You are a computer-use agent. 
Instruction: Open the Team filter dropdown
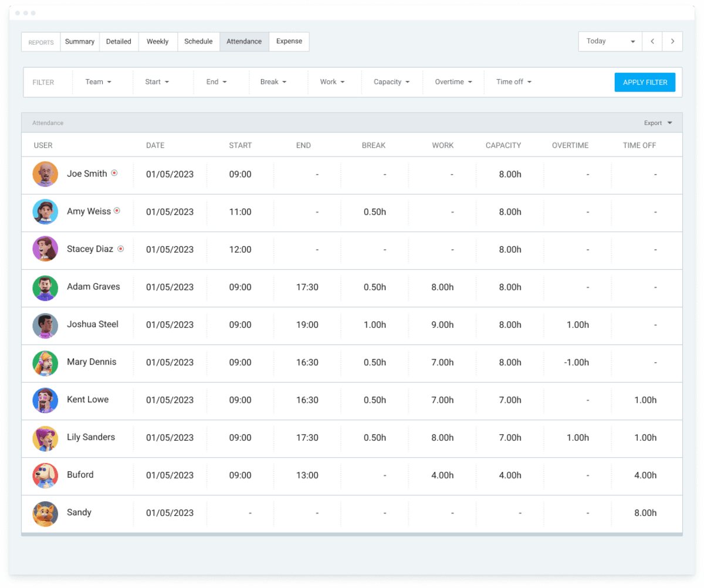click(100, 82)
